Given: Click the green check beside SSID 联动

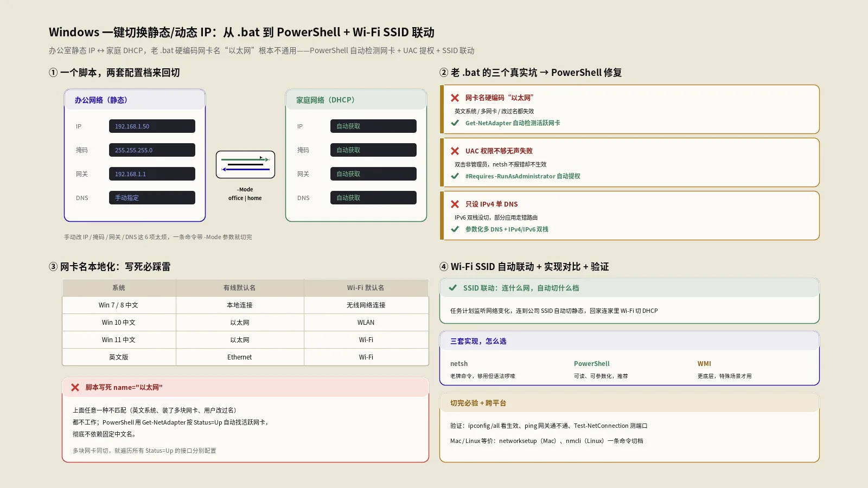Looking at the screenshot, I should click(452, 288).
